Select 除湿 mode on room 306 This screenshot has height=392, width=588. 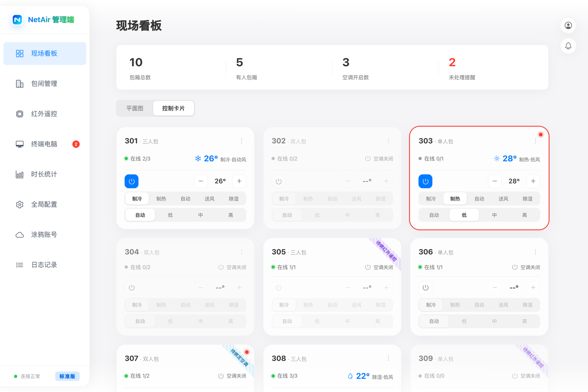click(x=528, y=305)
